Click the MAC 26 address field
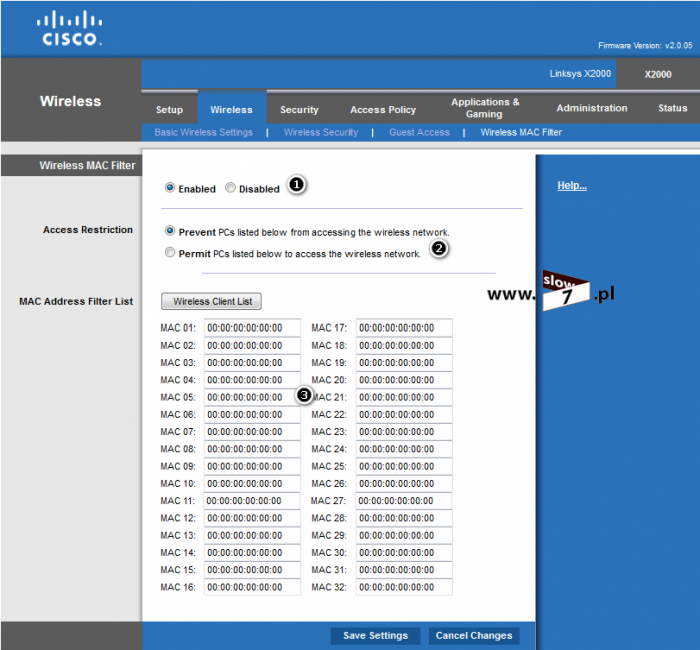The image size is (700, 650). click(404, 483)
